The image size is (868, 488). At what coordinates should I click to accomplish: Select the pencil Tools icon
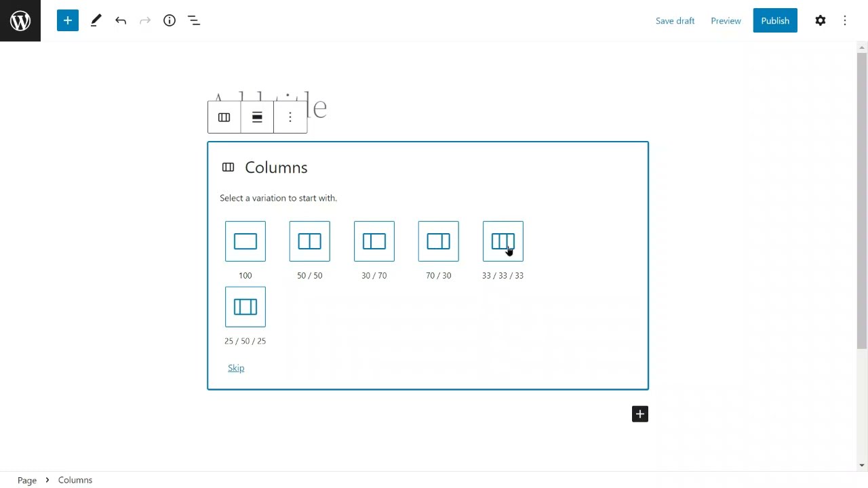tap(96, 20)
